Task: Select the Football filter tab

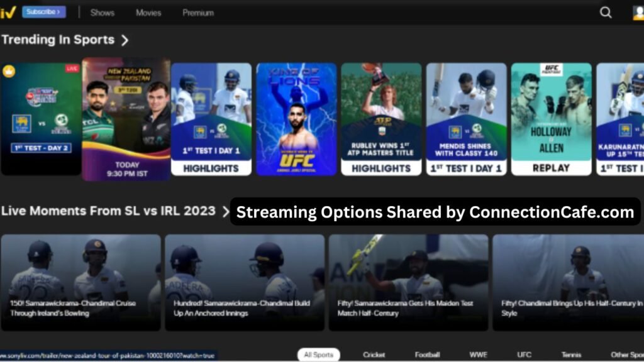Action: click(x=427, y=354)
